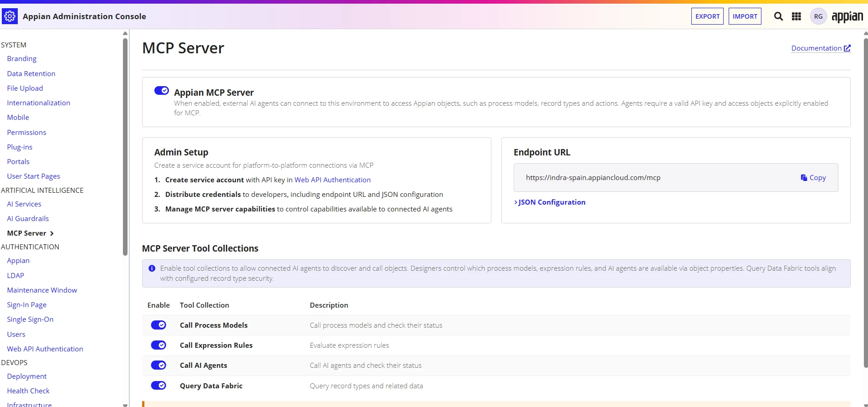This screenshot has width=868, height=407.
Task: Disable the Call Expression Rules collection
Action: (x=158, y=345)
